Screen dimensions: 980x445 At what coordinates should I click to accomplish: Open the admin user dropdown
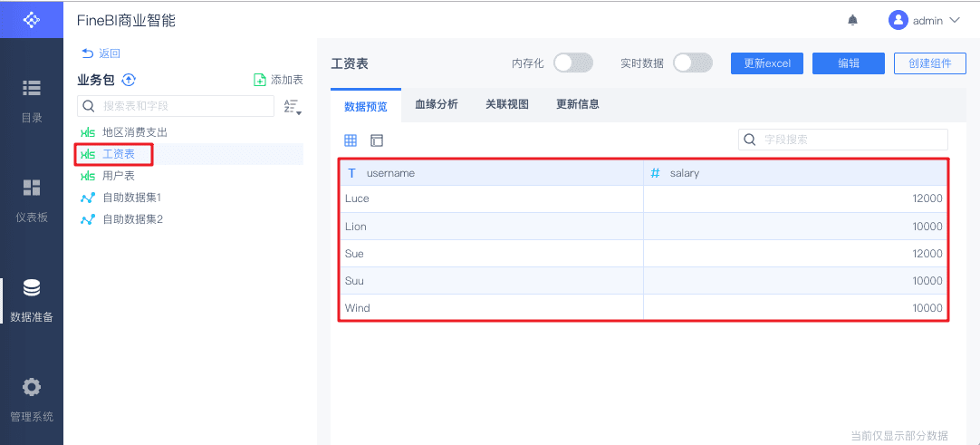923,20
